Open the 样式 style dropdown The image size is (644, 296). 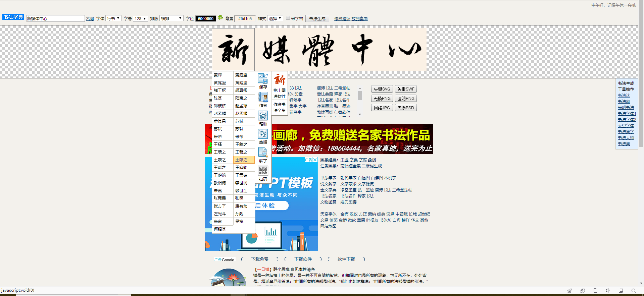tap(275, 18)
